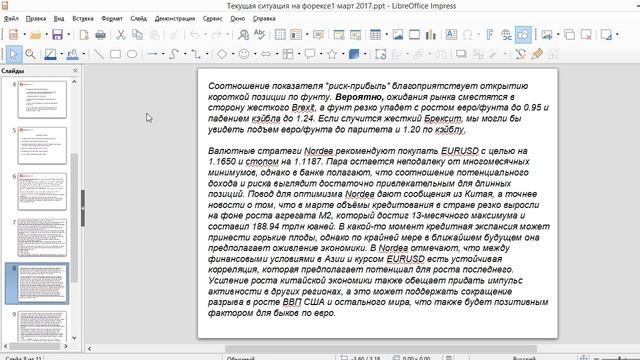The width and height of the screenshot is (640, 360).
Task: Expand the line color dropdown arrow
Action: [x=62, y=54]
